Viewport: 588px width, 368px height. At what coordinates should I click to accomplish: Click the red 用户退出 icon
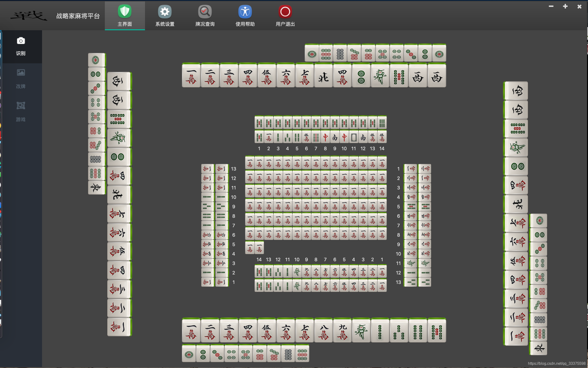point(285,12)
